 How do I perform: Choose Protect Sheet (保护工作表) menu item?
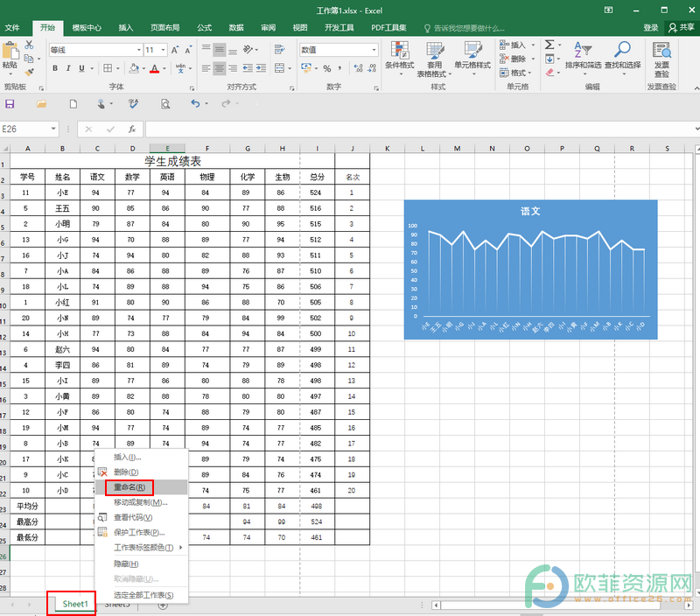pyautogui.click(x=142, y=532)
